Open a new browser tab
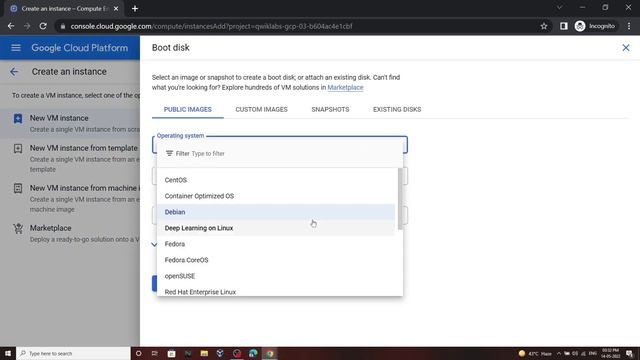 135,9
